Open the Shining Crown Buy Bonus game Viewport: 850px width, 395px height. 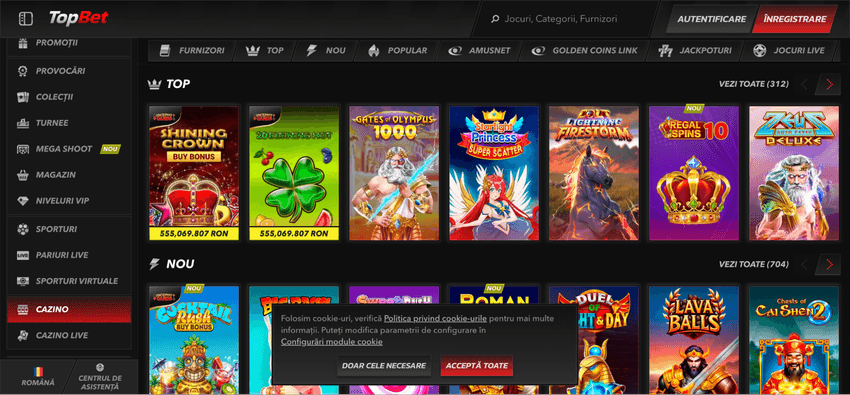pos(194,173)
